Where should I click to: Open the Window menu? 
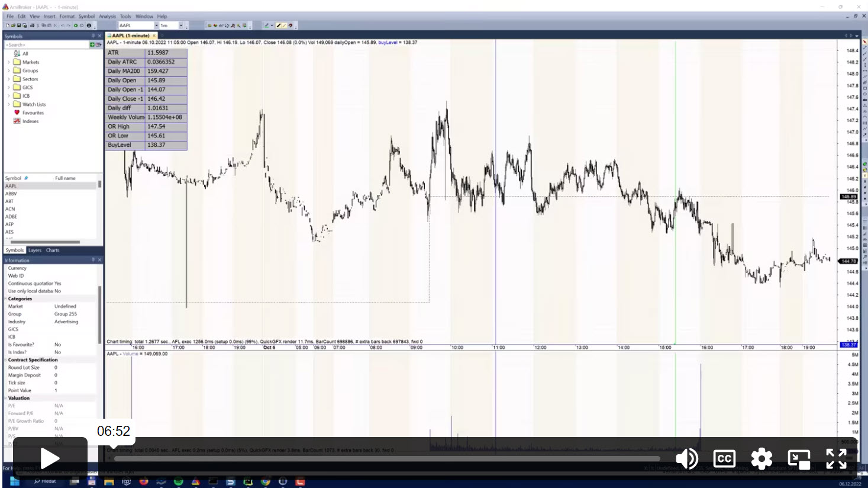pyautogui.click(x=144, y=17)
